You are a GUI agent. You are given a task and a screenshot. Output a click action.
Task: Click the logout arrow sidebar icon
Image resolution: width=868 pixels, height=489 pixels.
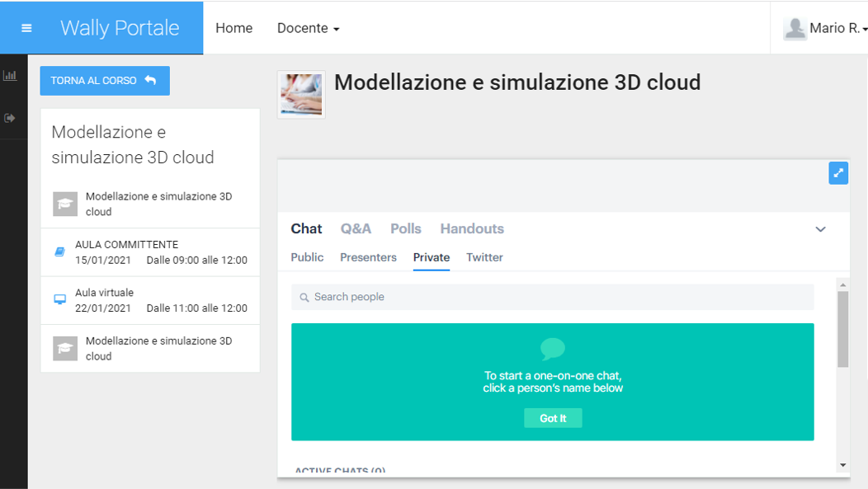[10, 118]
